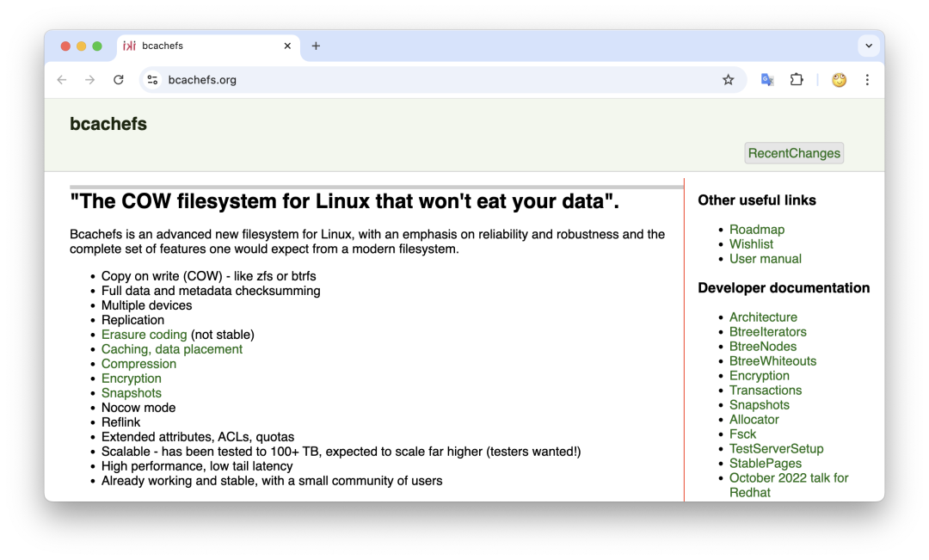
Task: Open the Extensions puzzle icon
Action: point(797,80)
